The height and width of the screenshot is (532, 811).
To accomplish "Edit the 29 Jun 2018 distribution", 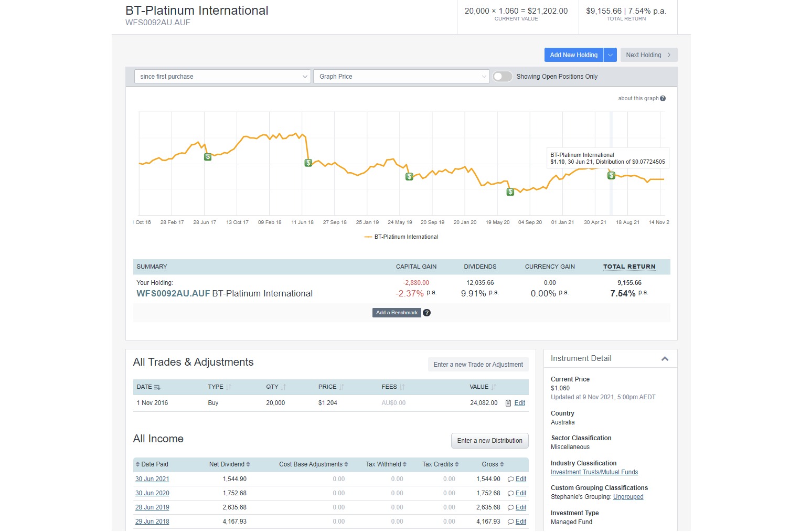I will [521, 522].
